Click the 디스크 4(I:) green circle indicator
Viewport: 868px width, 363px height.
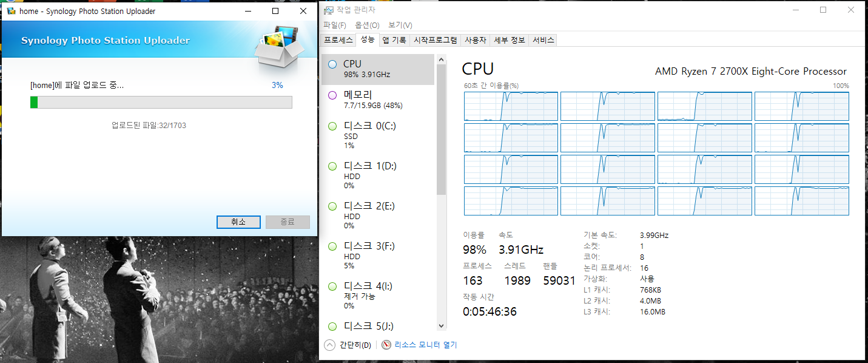pos(332,286)
